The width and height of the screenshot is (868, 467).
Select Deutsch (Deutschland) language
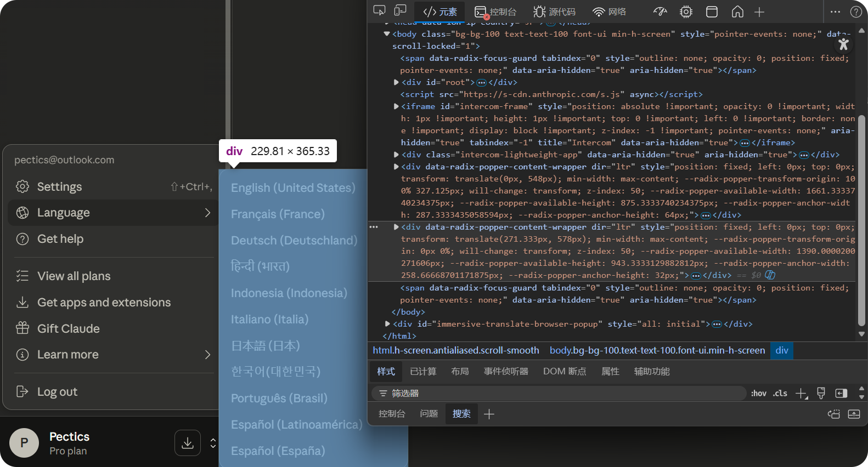point(293,241)
